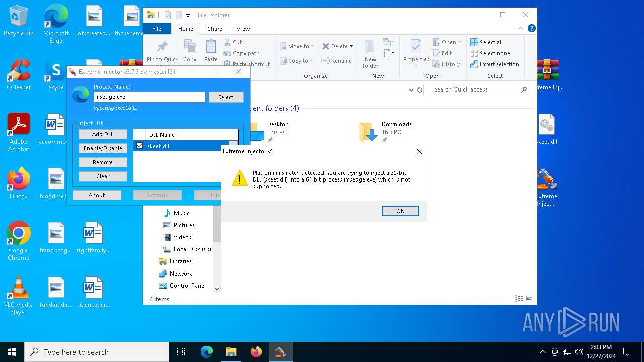Image resolution: width=644 pixels, height=362 pixels.
Task: Click Invert selection in ribbon
Action: [x=495, y=64]
